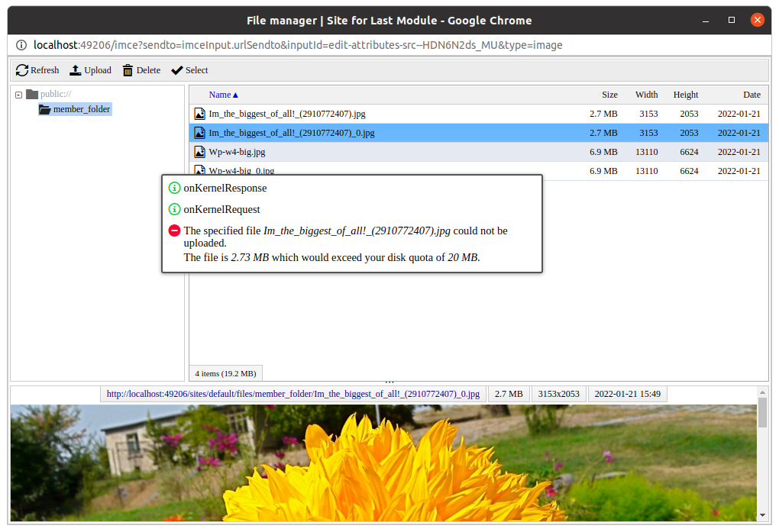Click the sunflower preview image
Image resolution: width=779 pixels, height=532 pixels.
(382, 466)
